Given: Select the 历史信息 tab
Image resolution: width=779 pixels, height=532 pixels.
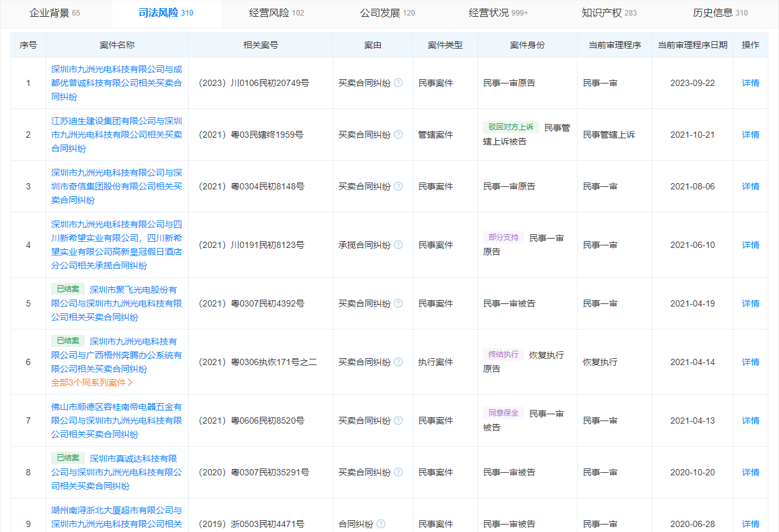Looking at the screenshot, I should click(x=720, y=13).
